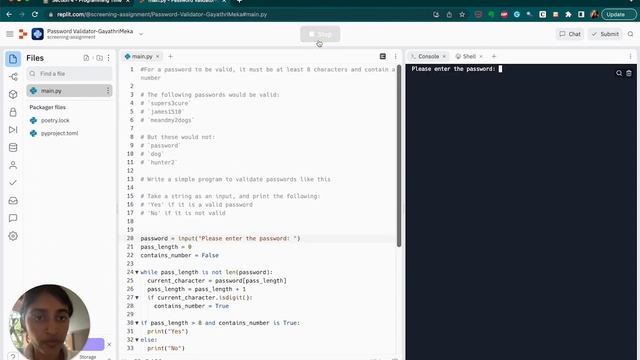Viewport: 640px width, 360px height.
Task: Collapse the if block at line 30
Action: [137, 323]
